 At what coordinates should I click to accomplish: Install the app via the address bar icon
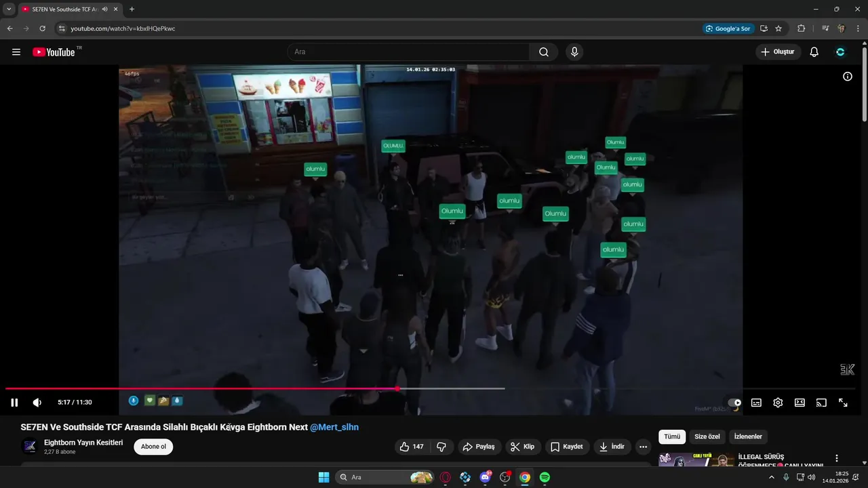coord(764,28)
